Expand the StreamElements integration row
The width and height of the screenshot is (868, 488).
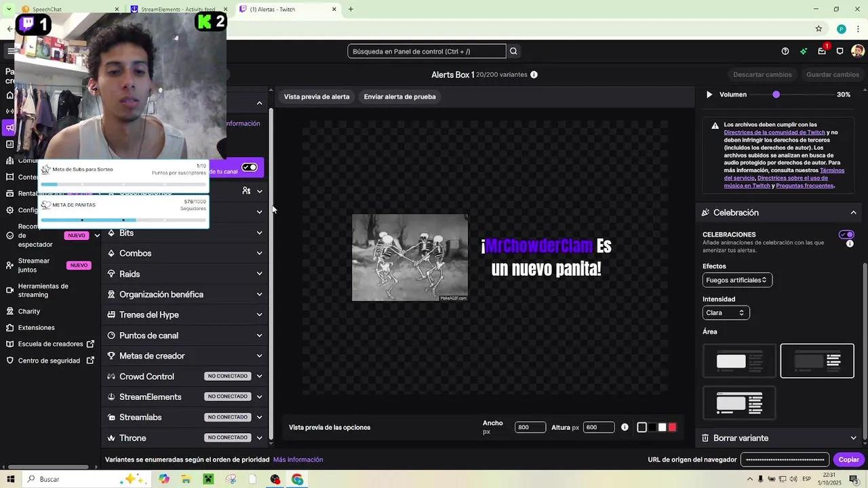[185, 396]
